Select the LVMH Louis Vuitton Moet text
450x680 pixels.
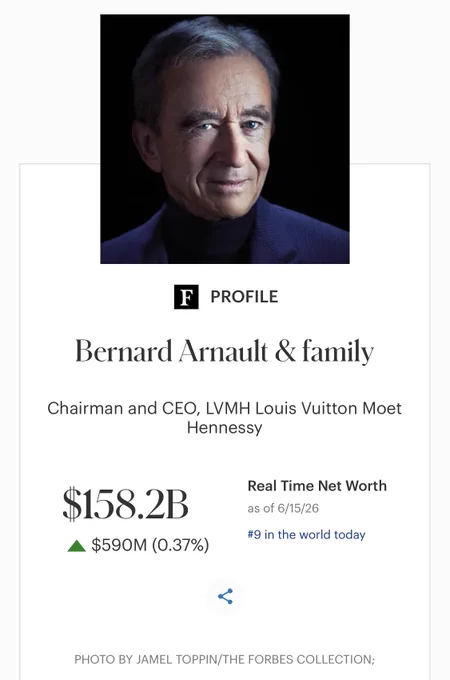click(x=304, y=409)
